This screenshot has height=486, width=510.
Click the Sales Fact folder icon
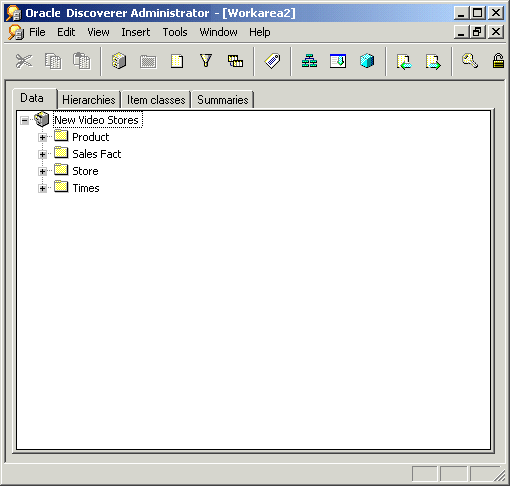coord(61,153)
